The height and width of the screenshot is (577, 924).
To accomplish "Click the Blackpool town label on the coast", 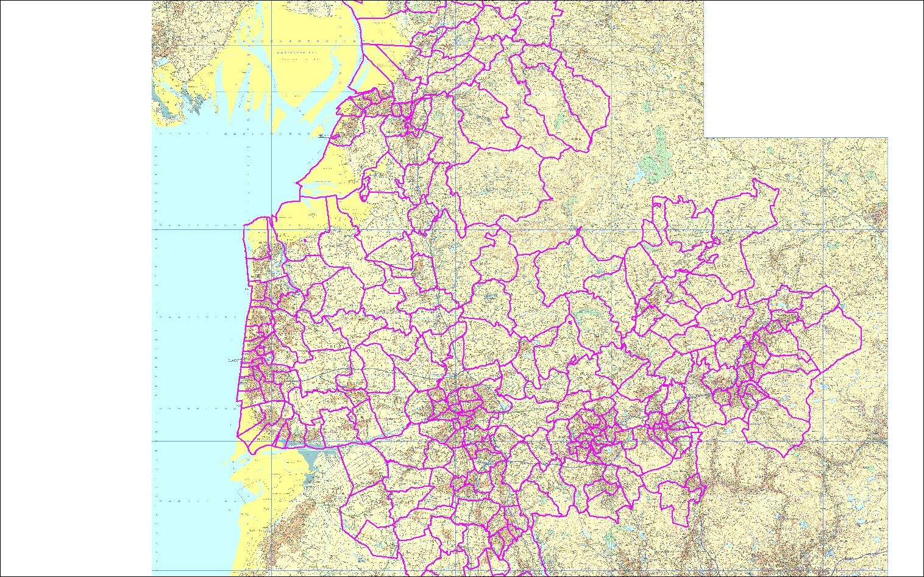I will pos(233,360).
